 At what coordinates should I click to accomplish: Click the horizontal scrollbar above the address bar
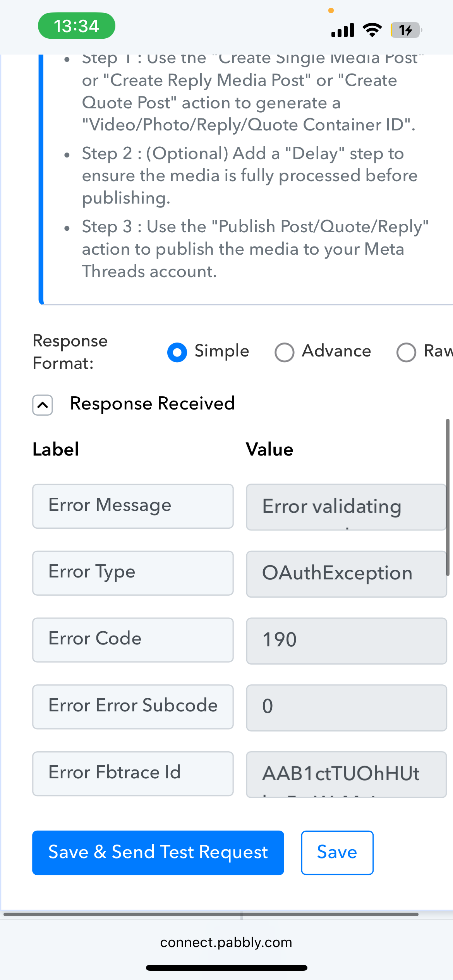211,914
